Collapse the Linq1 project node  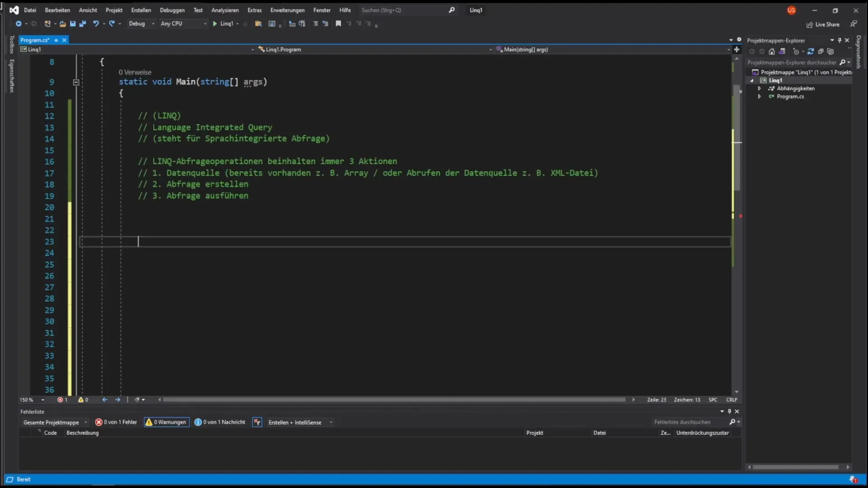[752, 80]
